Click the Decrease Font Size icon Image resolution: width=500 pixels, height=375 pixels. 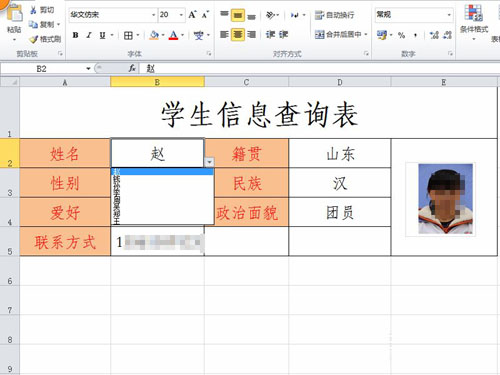tap(205, 15)
